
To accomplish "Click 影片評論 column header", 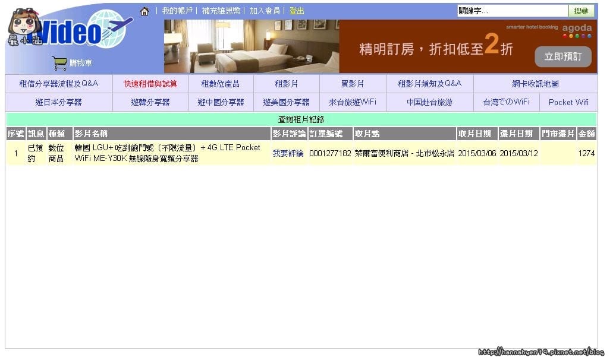I will click(x=289, y=134).
